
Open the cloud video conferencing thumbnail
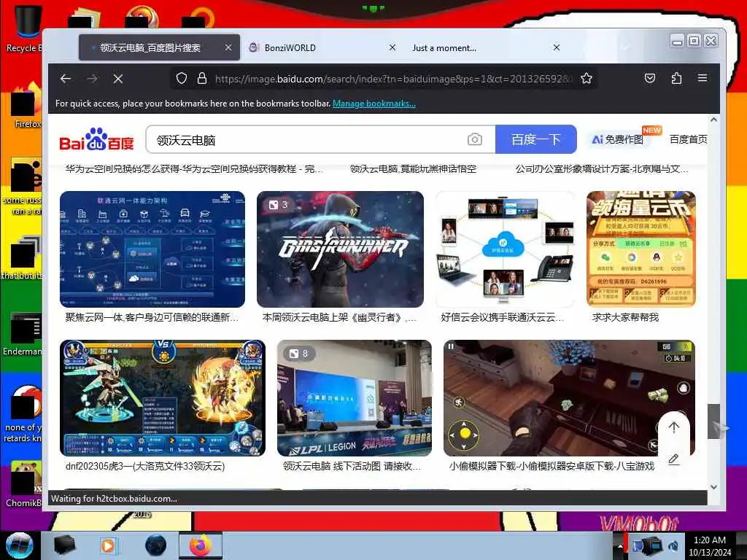[505, 249]
